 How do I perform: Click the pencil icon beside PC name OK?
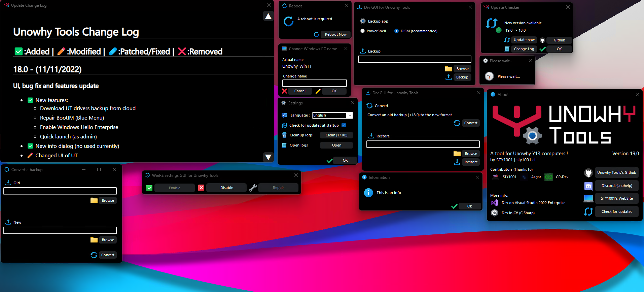coord(318,91)
